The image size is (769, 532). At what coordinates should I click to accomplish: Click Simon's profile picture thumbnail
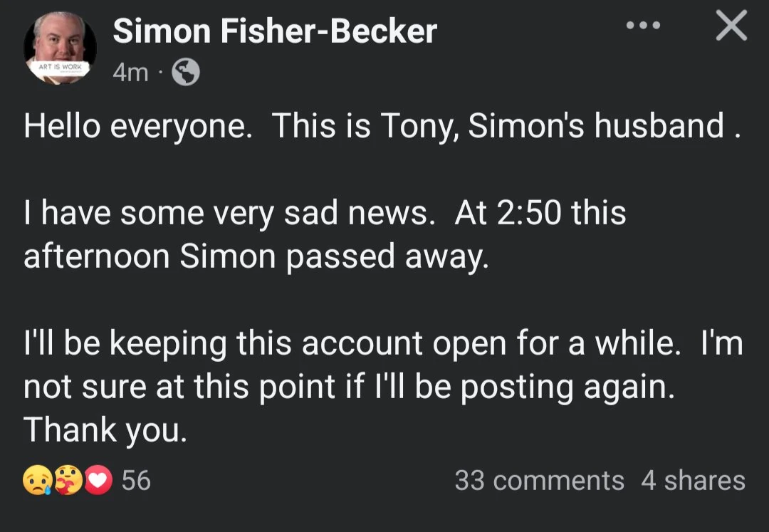61,45
